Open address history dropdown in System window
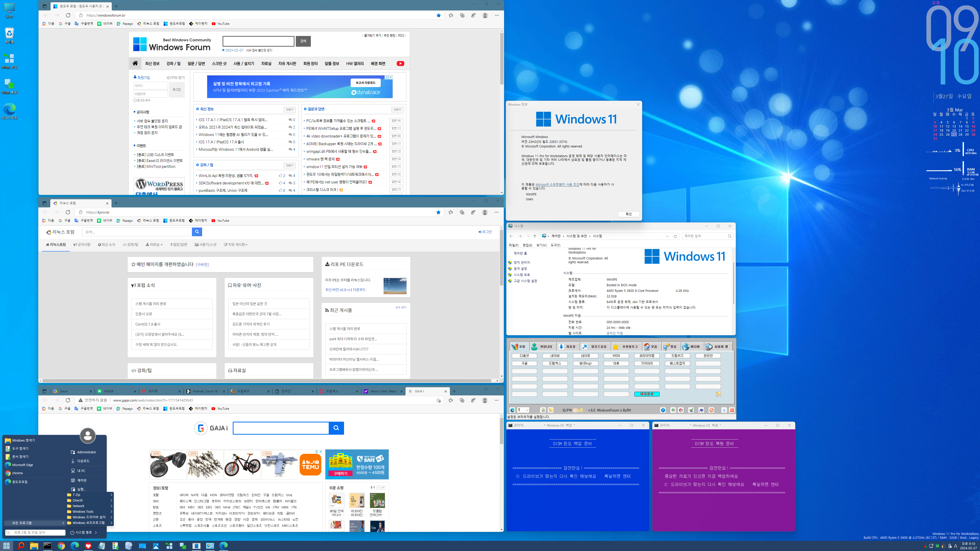Screen dimensions: 980x551 tap(667, 236)
